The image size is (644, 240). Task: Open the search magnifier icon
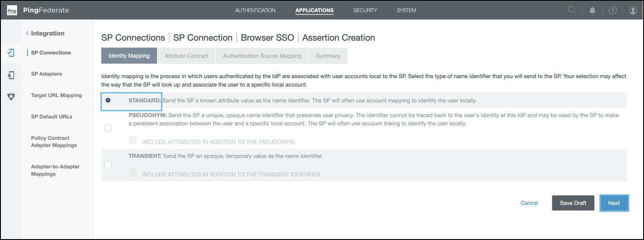point(572,10)
